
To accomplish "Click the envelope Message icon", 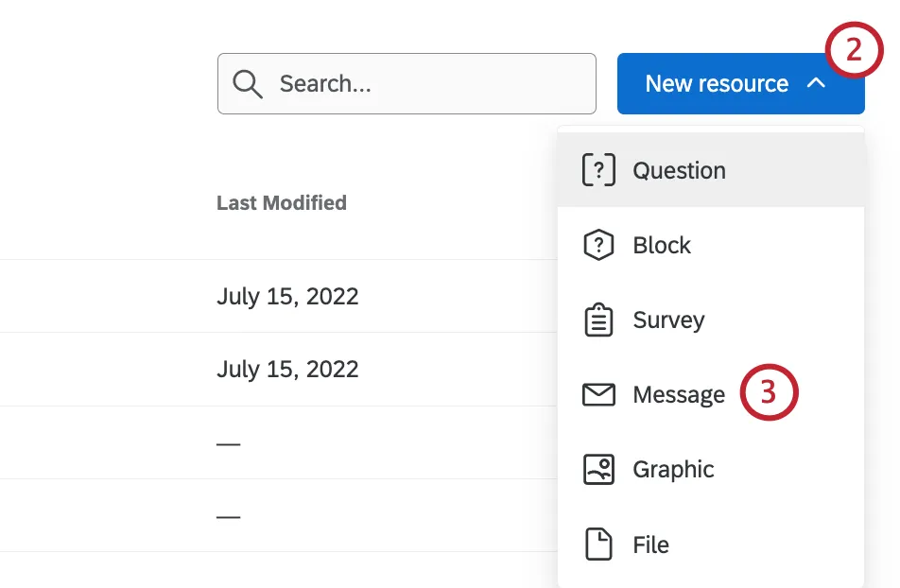I will point(597,394).
